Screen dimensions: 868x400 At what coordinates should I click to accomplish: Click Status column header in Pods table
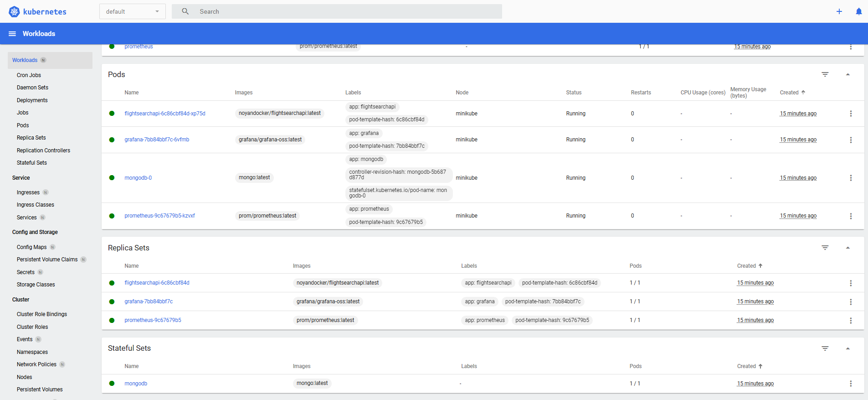574,93
